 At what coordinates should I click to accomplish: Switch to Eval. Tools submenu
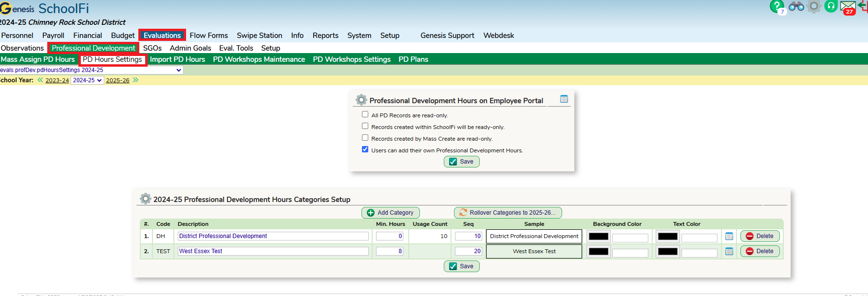click(x=236, y=48)
